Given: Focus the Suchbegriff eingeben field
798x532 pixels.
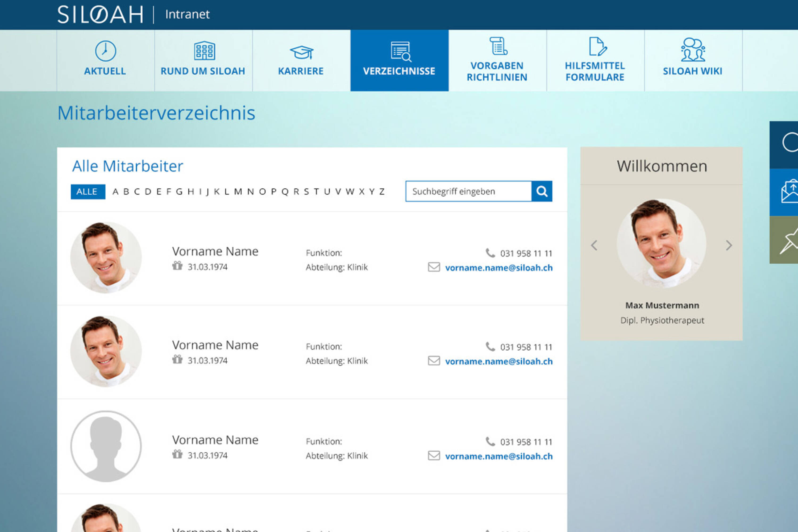Looking at the screenshot, I should pos(468,191).
